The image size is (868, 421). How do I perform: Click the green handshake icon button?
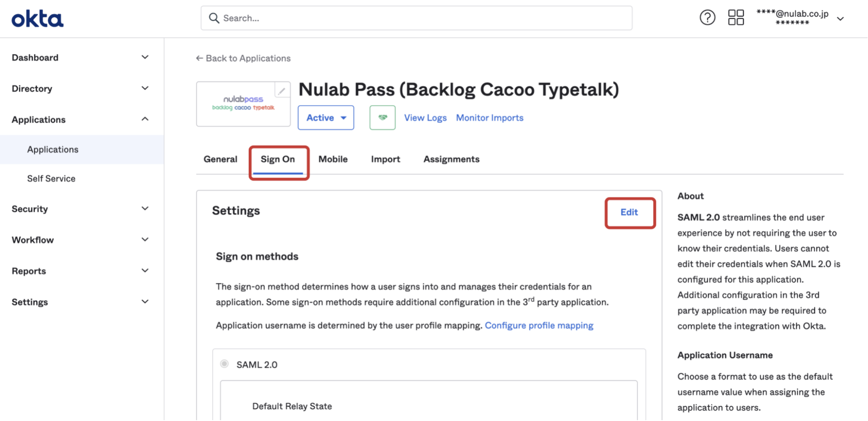coord(383,118)
